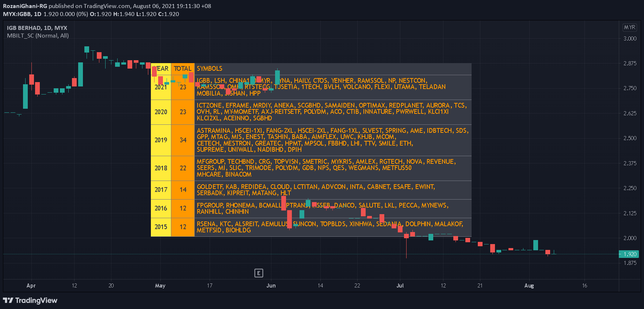
Task: Select the MBILT_SC (Normal, All) indicator label
Action: [38, 35]
